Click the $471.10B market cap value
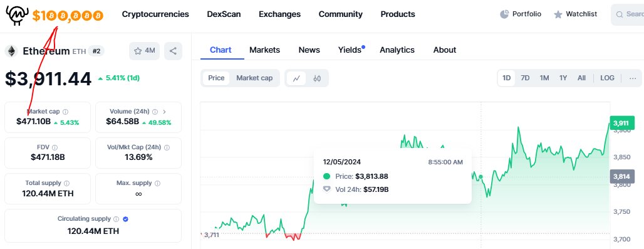The image size is (644, 249). pos(33,122)
